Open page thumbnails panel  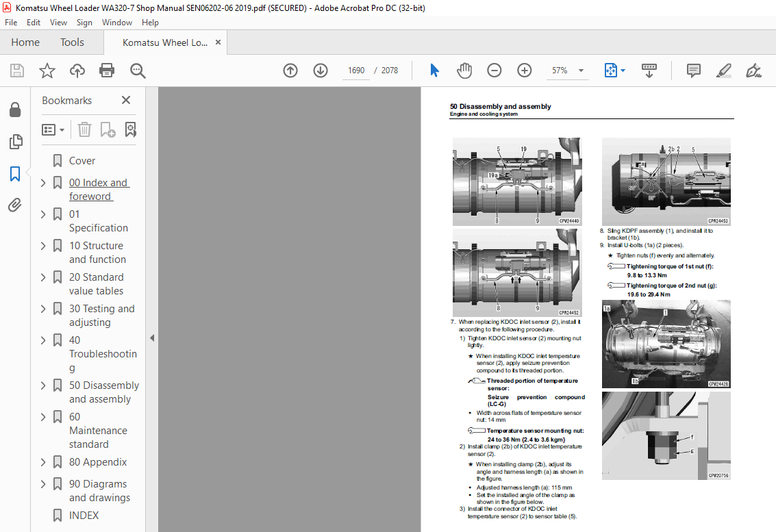click(15, 142)
